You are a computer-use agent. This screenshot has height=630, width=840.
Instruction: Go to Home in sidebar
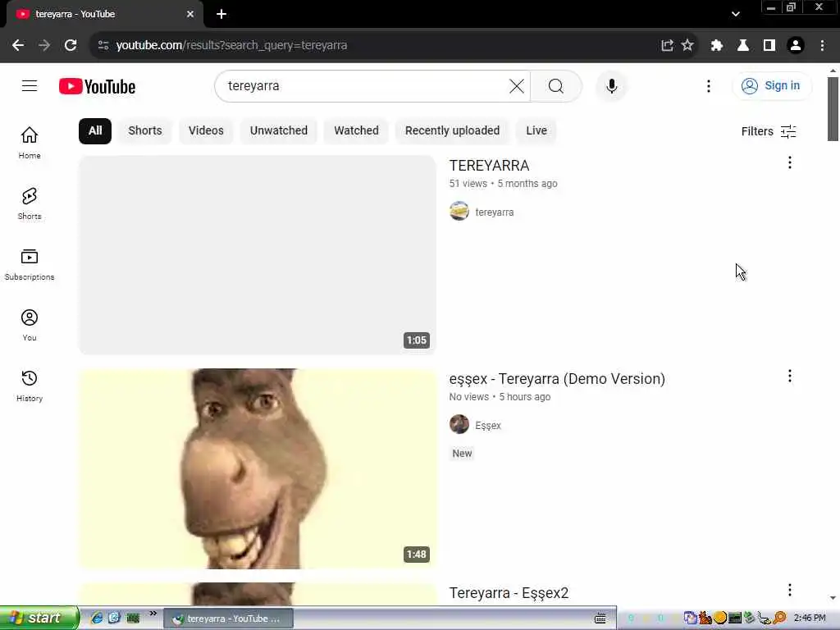click(30, 143)
